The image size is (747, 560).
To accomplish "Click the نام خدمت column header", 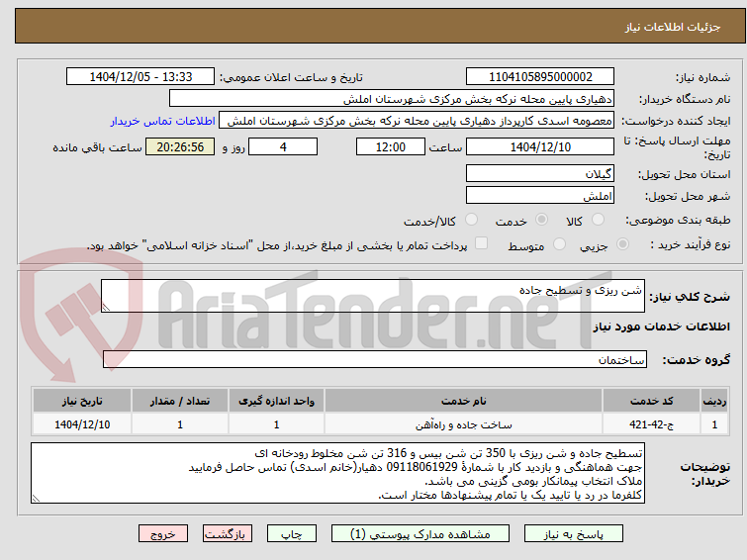I will [x=464, y=401].
